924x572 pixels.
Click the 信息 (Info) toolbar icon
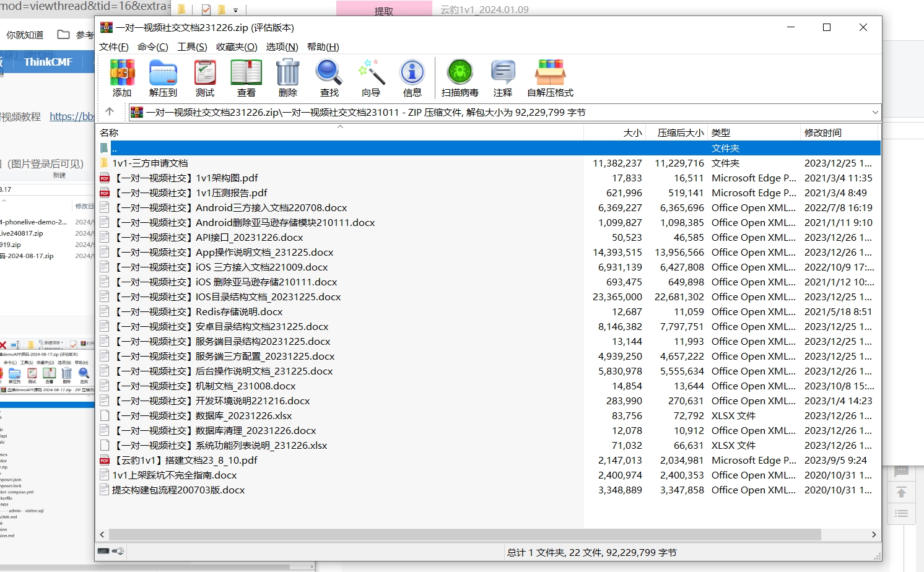412,72
